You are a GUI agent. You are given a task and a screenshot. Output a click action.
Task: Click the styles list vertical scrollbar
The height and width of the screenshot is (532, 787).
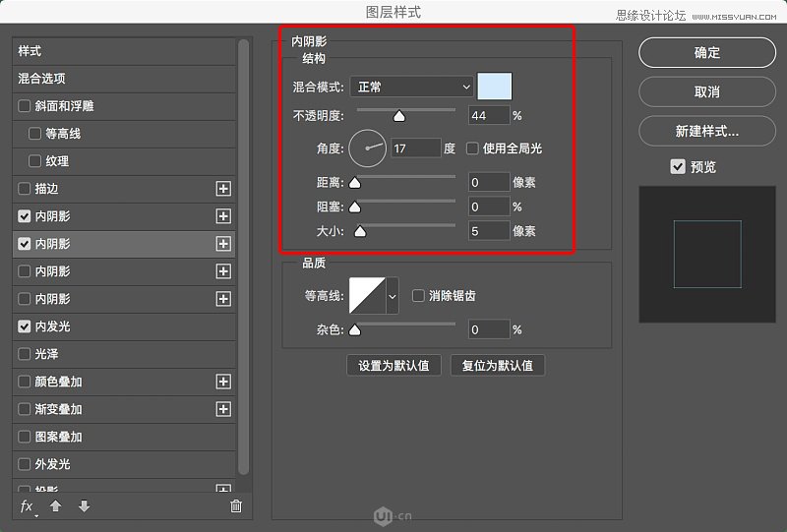coord(243,257)
